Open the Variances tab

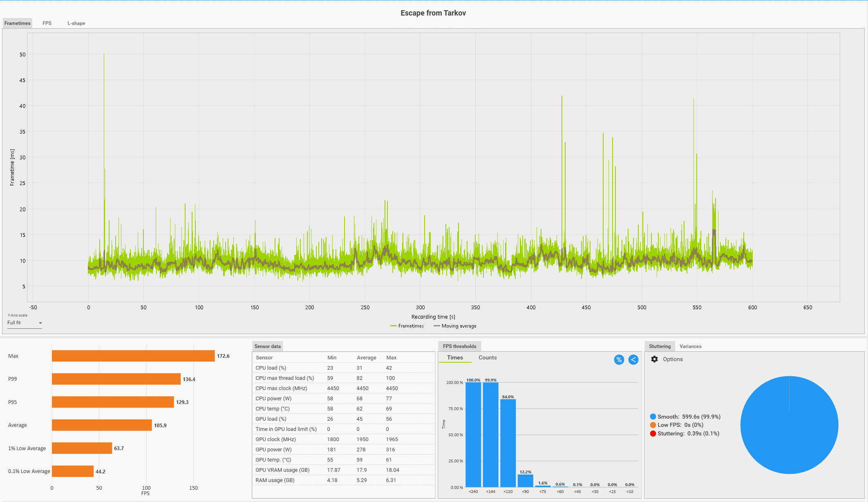click(x=690, y=346)
